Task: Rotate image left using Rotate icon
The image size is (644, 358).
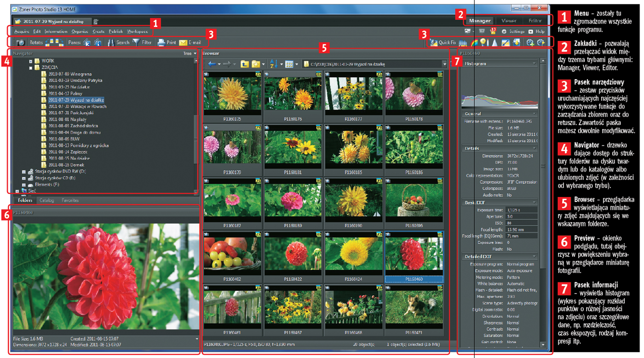Action: tap(49, 43)
